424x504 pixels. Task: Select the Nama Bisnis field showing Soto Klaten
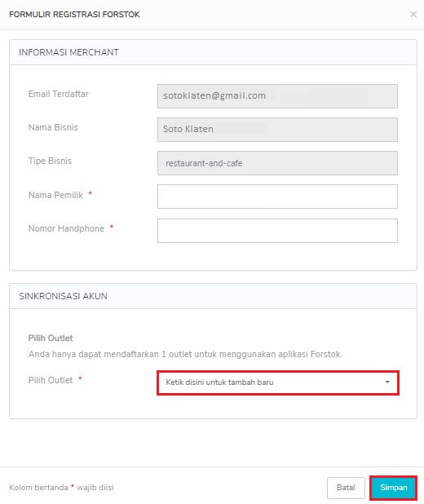[x=277, y=130]
